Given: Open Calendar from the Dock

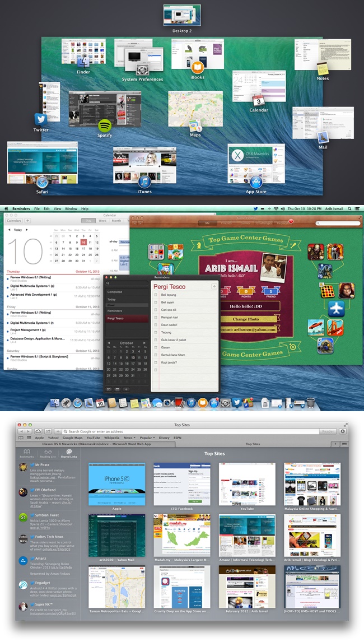Looking at the screenshot, I should [100, 403].
